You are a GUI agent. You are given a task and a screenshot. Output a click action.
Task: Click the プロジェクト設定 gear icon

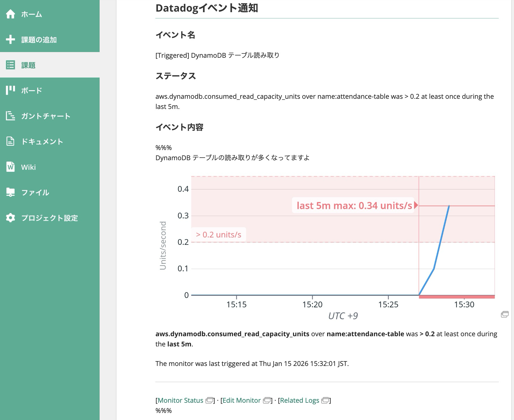pyautogui.click(x=10, y=218)
